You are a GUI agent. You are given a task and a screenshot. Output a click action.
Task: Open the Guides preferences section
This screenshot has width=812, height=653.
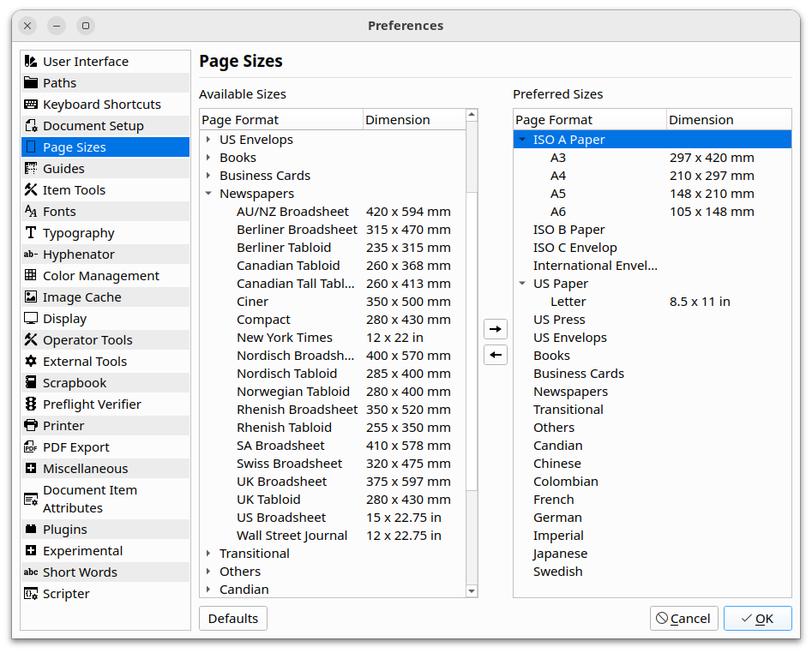pos(64,169)
